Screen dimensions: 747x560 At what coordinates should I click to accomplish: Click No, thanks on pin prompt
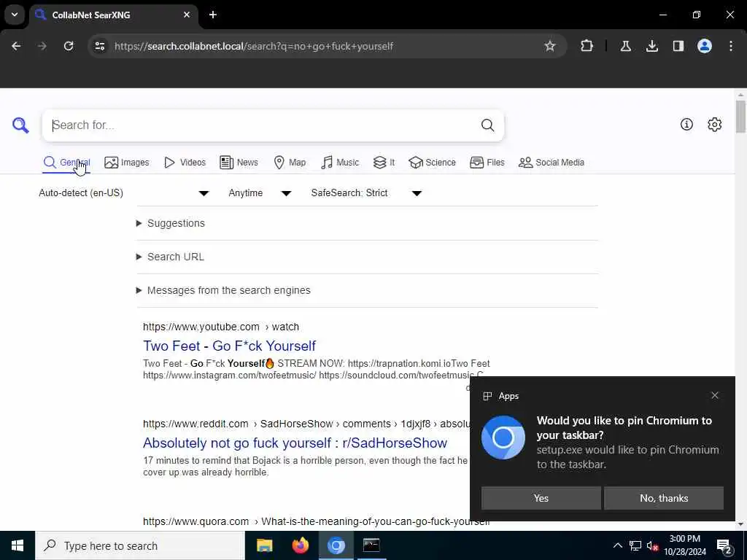coord(664,498)
